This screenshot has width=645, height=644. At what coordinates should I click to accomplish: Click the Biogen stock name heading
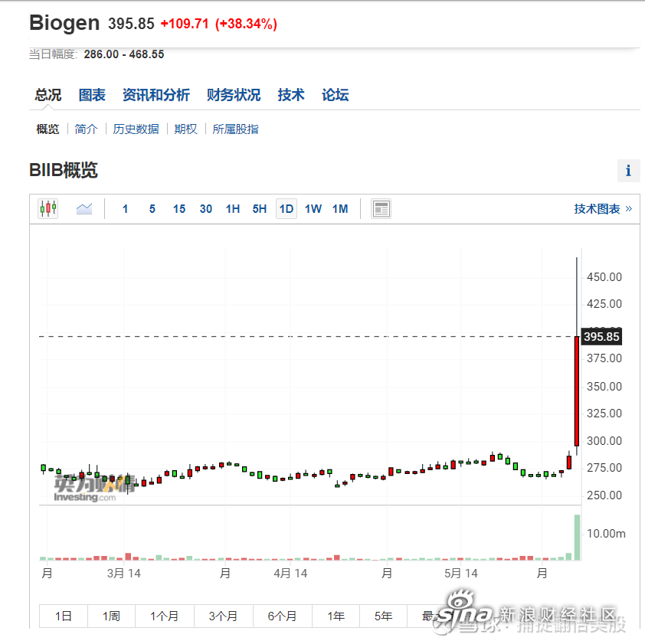(x=64, y=23)
